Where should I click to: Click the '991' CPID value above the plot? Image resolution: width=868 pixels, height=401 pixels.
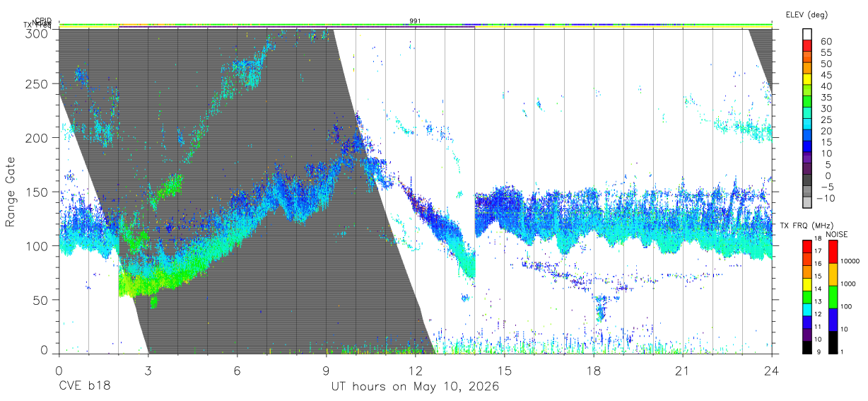point(416,21)
